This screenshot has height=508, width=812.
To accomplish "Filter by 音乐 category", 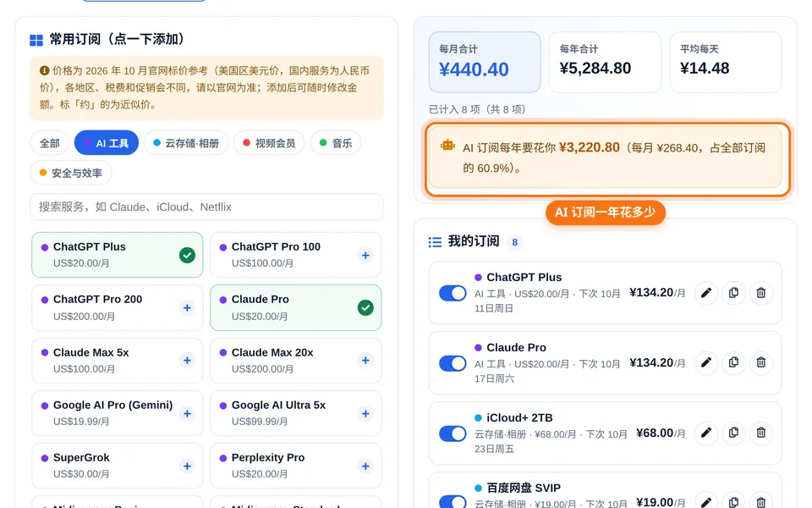I will pyautogui.click(x=336, y=143).
